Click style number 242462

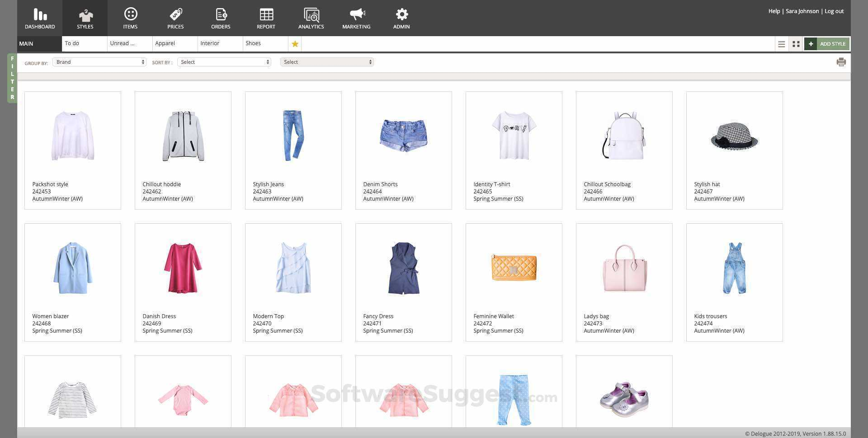coord(152,192)
